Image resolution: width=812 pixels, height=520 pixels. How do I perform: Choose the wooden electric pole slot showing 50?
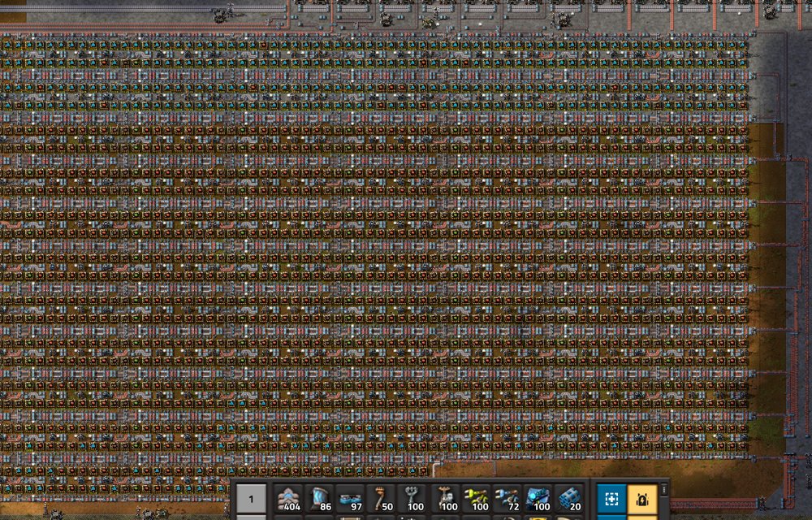[381, 498]
